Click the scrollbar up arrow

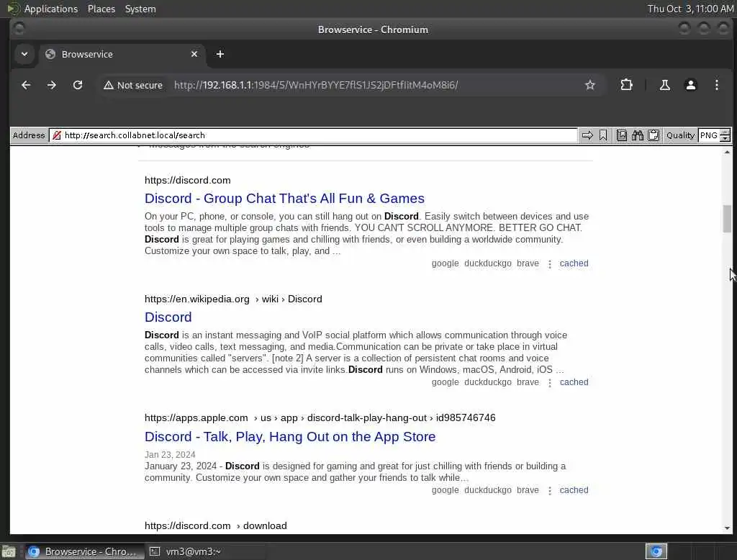[727, 152]
